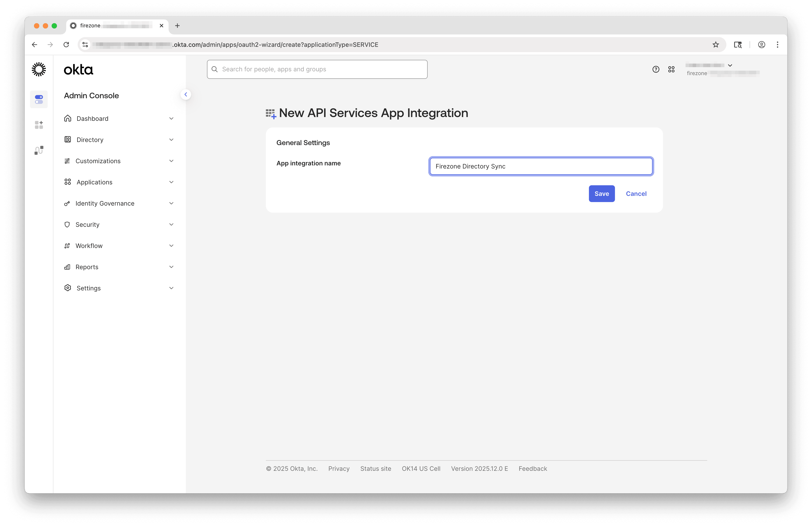Select the Security shield icon

(67, 224)
